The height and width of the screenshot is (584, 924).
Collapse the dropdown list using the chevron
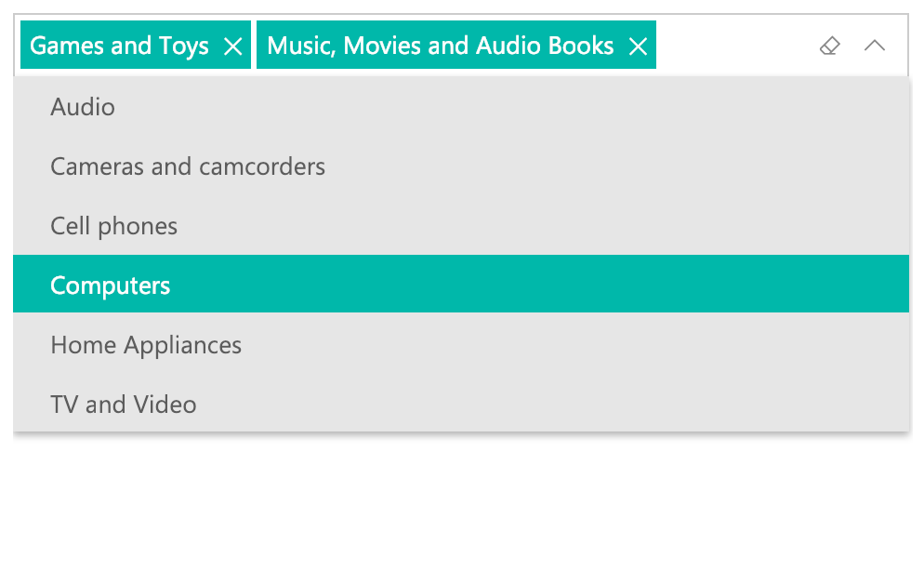point(875,46)
